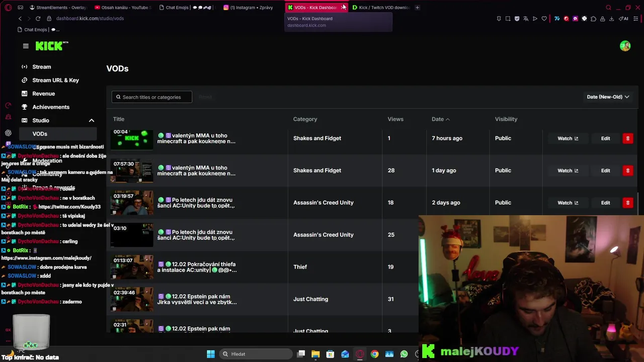Open the snapshot tool in toolbar
This screenshot has height=362, width=644.
tap(508, 19)
